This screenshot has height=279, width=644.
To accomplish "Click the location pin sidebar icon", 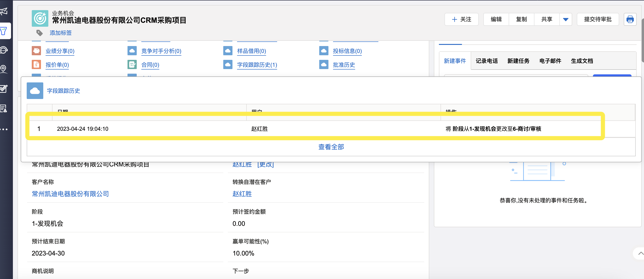I will (3, 69).
